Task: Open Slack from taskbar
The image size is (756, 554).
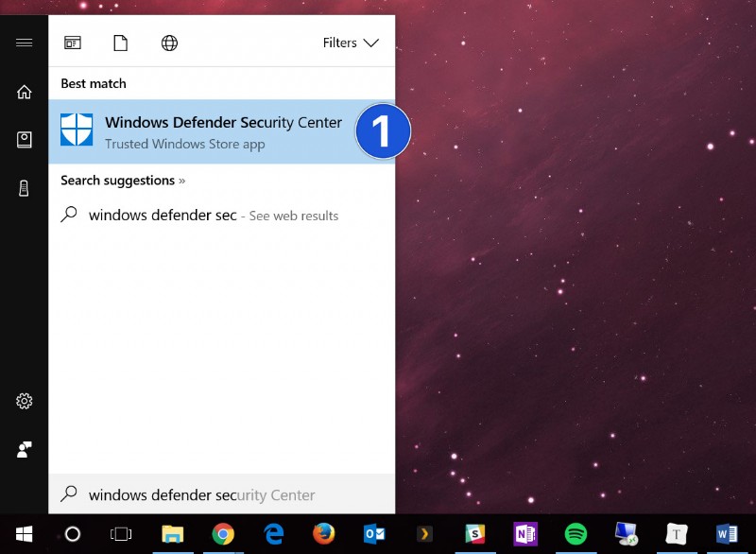Action: click(475, 534)
